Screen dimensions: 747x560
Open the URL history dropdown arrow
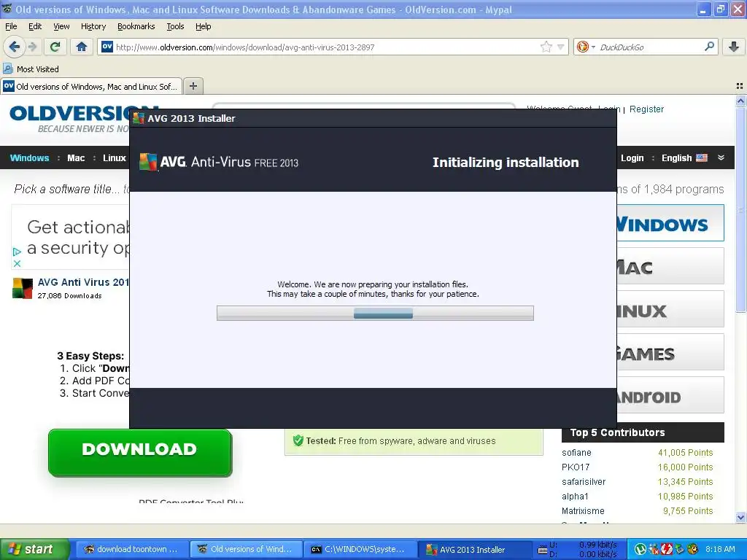coord(561,47)
